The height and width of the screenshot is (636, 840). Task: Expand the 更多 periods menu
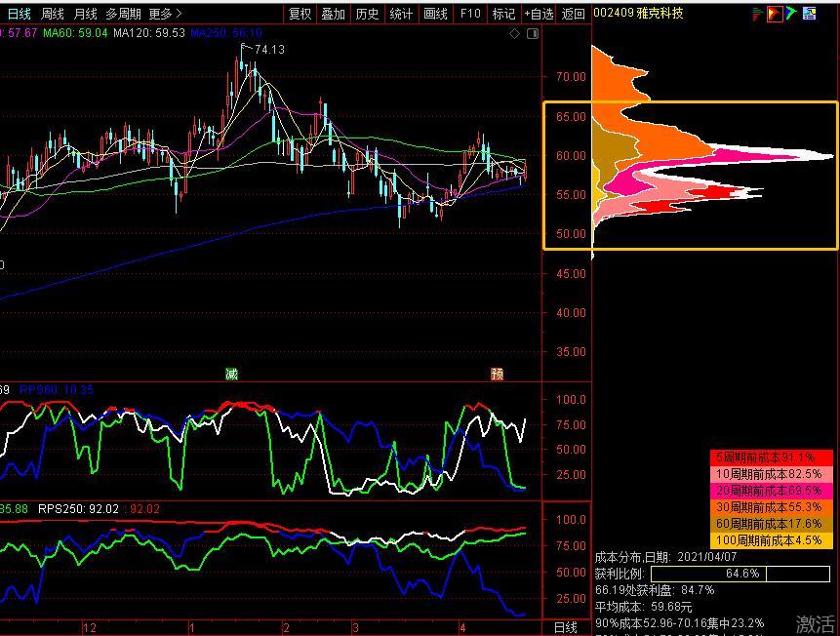(x=165, y=14)
